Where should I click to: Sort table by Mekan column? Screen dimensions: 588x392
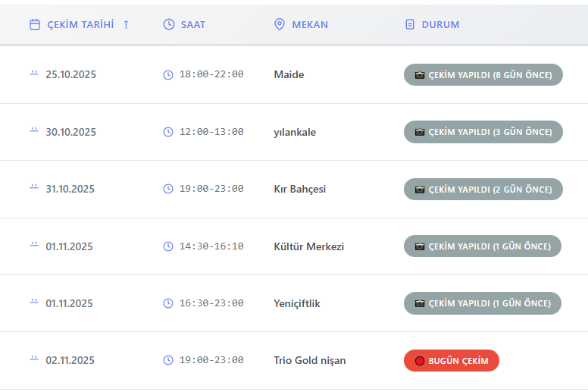309,24
